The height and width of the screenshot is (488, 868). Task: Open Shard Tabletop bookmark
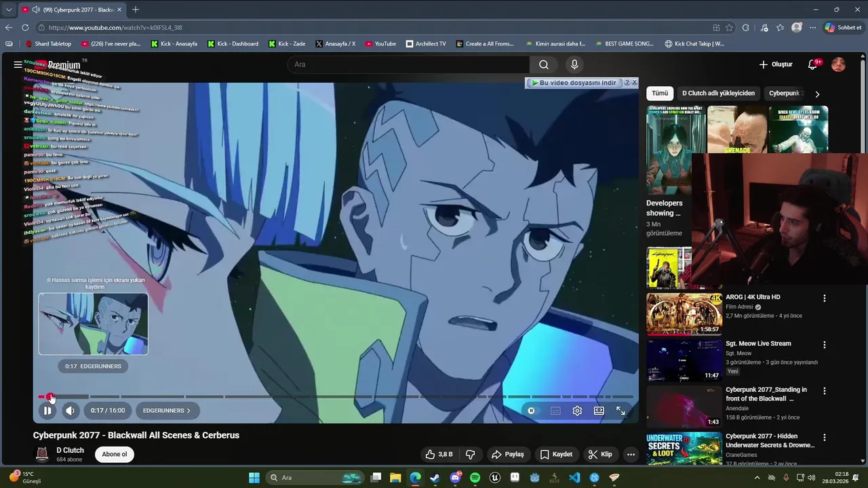(48, 44)
